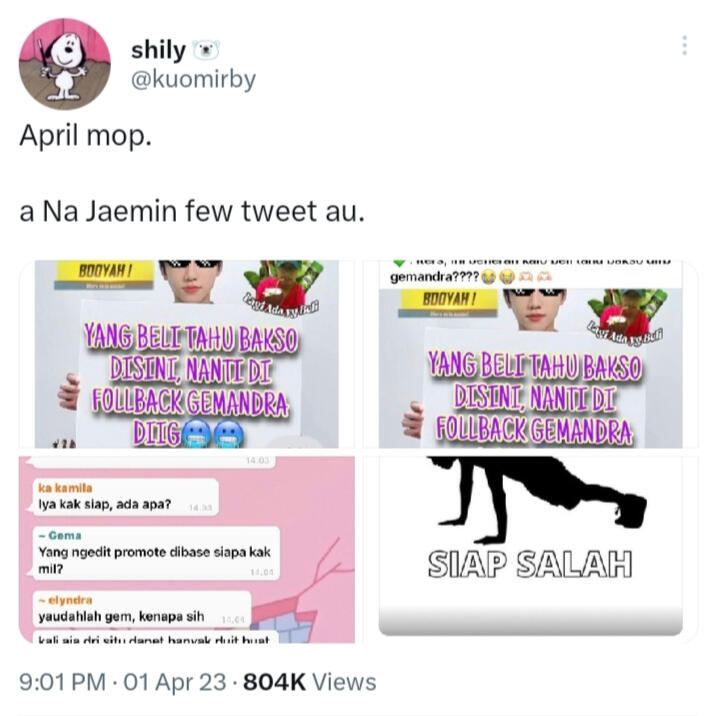The image size is (716, 716).
Task: Click Gema's message about promote dibase
Action: [156, 553]
